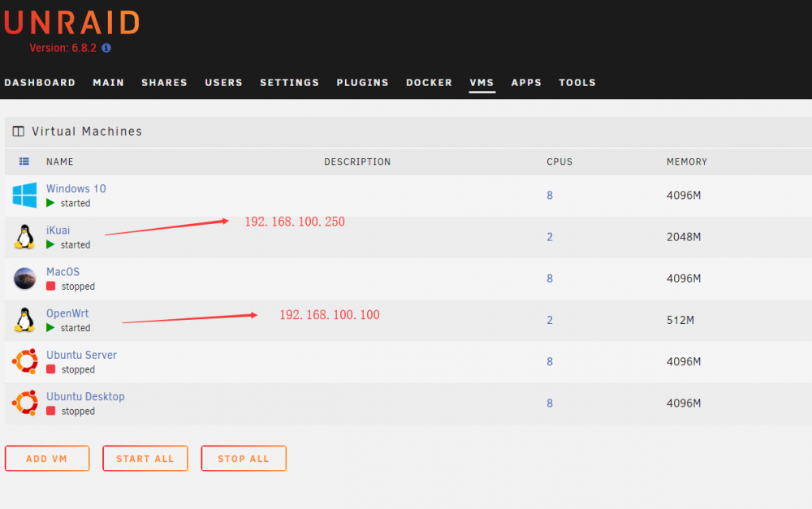
Task: Click the MacOS VM thumbnail icon
Action: tap(24, 278)
